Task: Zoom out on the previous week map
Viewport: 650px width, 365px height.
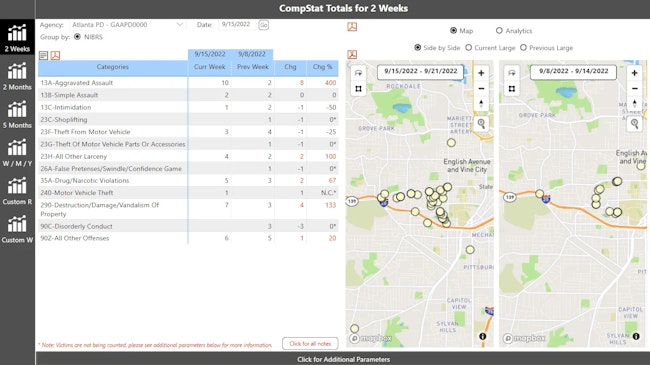Action: click(x=634, y=88)
